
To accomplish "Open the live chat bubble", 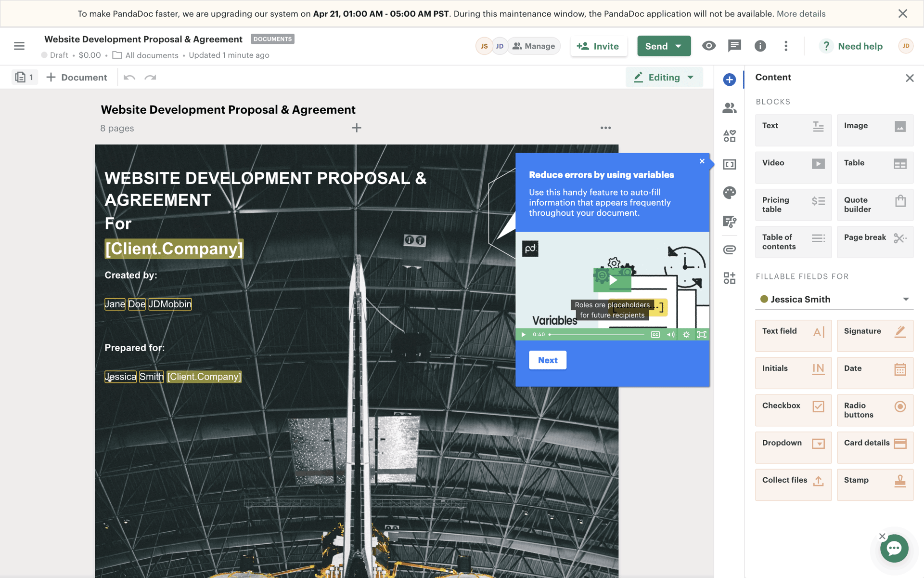I will [x=894, y=548].
